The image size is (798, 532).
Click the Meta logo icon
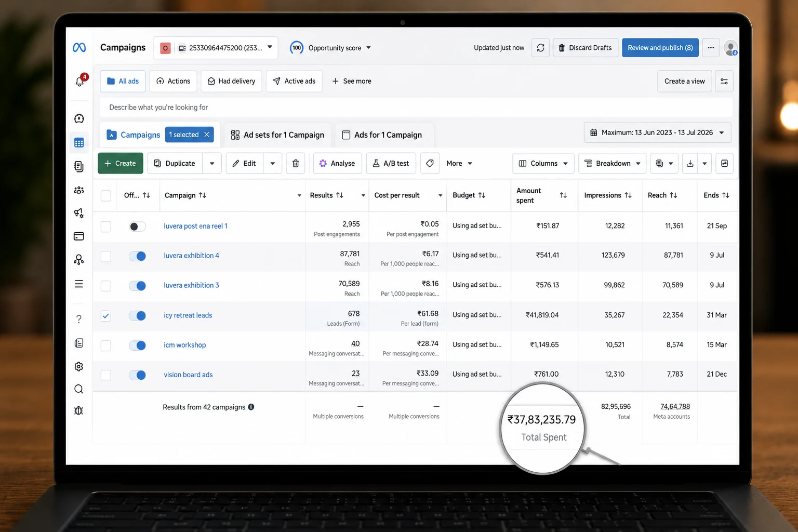79,48
